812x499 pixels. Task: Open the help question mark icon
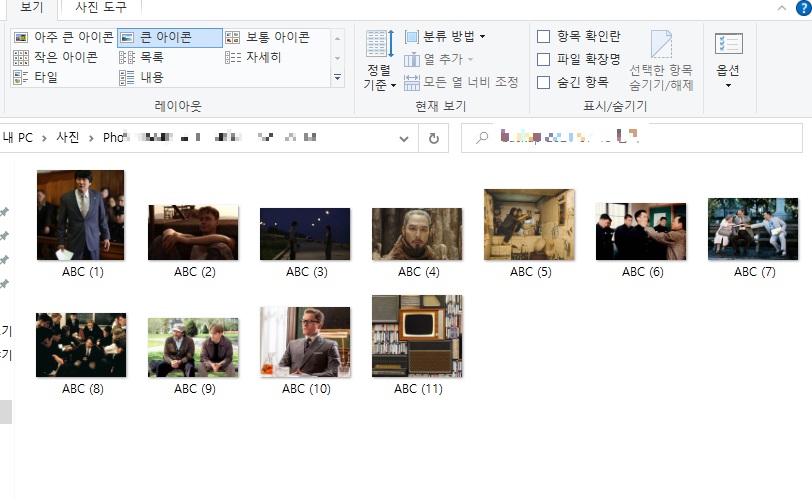pos(804,8)
